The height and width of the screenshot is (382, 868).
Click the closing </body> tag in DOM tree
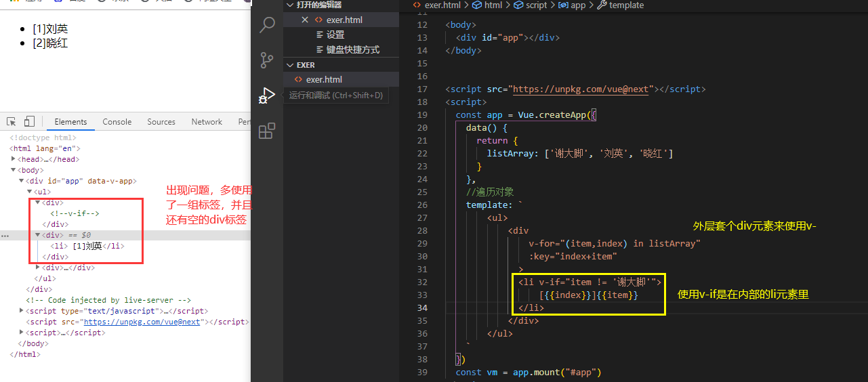(x=32, y=343)
